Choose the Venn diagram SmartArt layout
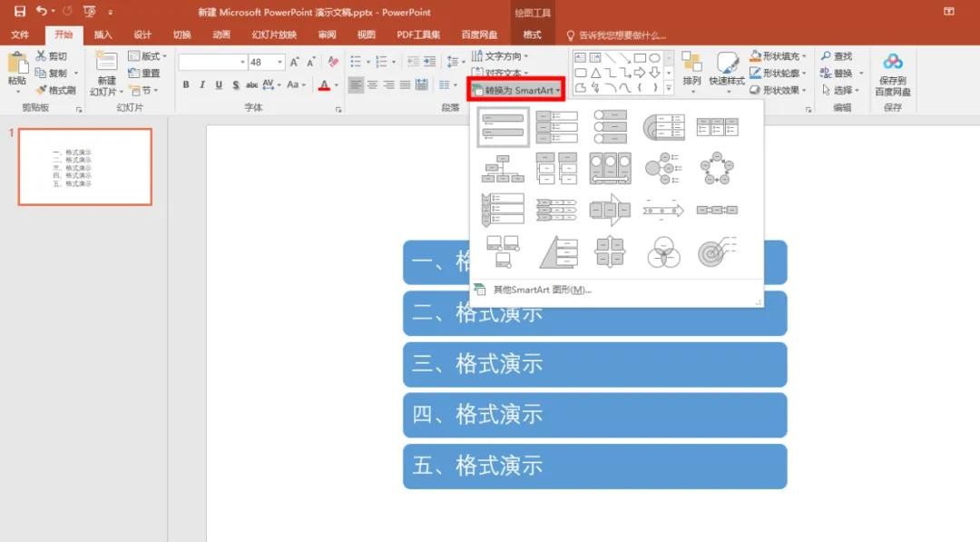The width and height of the screenshot is (980, 542). pos(663,253)
